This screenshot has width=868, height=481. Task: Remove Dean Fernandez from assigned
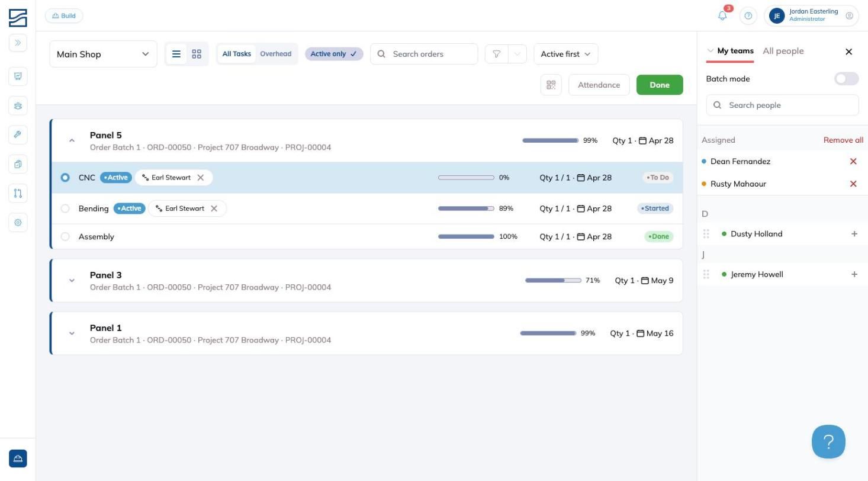point(853,161)
